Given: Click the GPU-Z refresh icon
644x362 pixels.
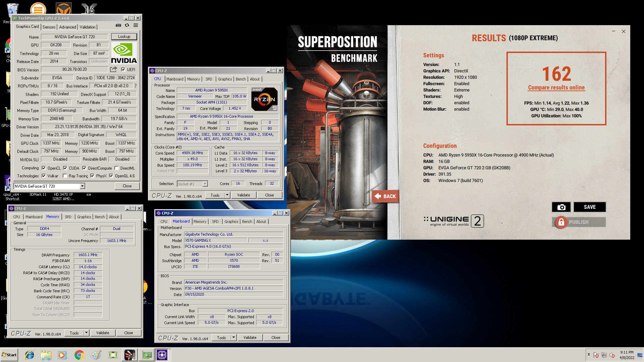Looking at the screenshot, I should (127, 25).
